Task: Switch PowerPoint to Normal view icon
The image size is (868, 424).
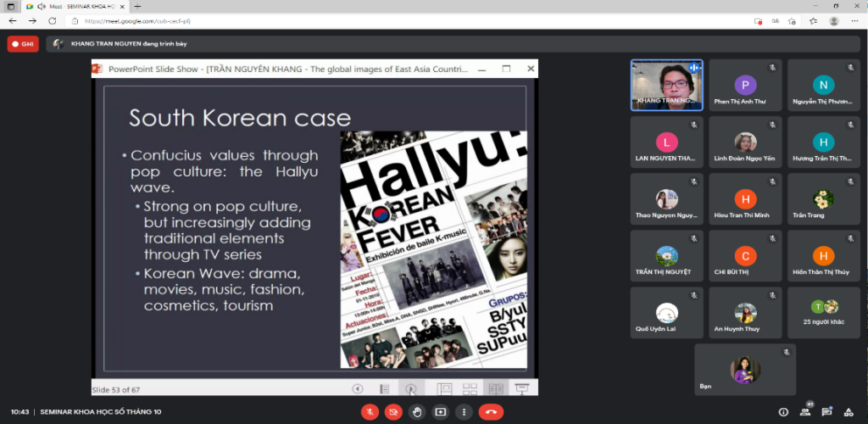Action: [x=445, y=389]
